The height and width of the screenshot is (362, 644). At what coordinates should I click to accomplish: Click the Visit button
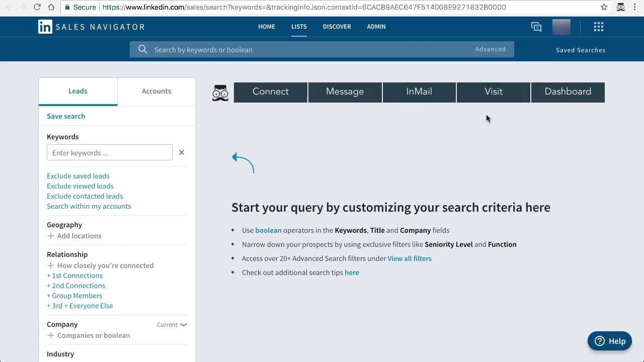point(494,92)
